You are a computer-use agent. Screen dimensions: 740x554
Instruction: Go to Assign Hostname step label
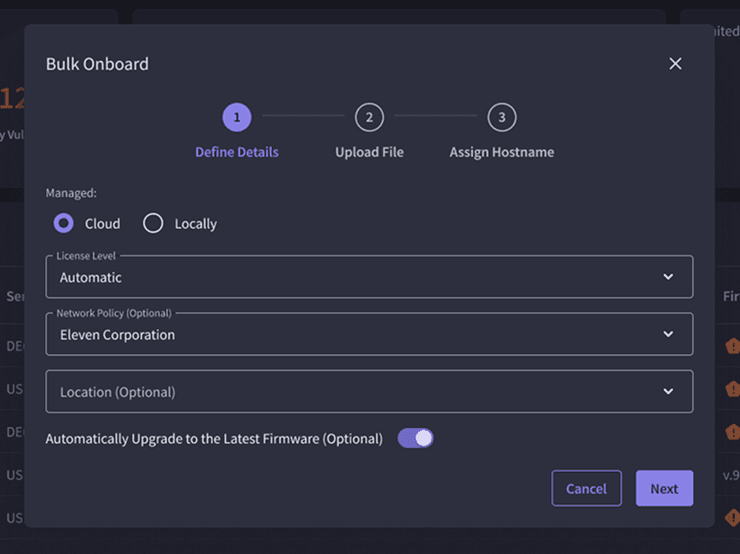click(501, 152)
